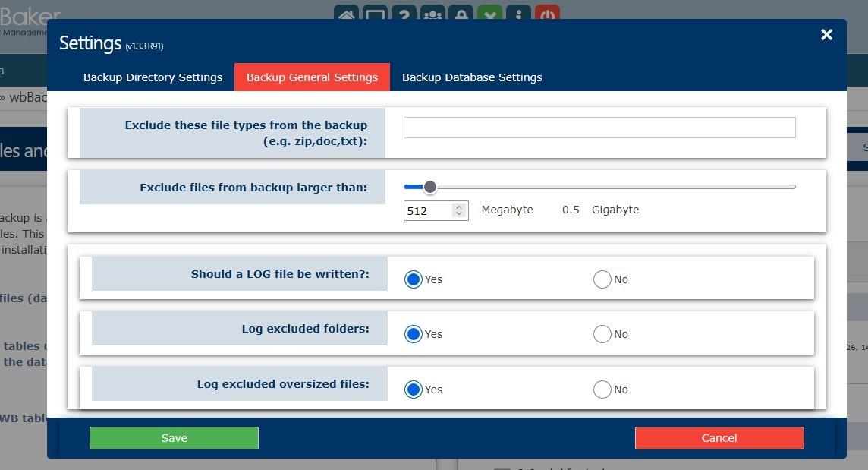Click the users group icon in the top bar
This screenshot has height=470, width=868.
tap(432, 13)
